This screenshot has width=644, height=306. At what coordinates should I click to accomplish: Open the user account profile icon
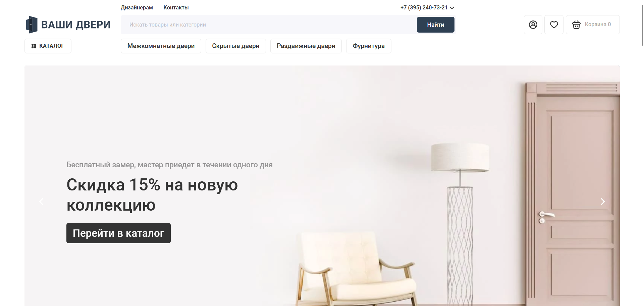point(533,25)
